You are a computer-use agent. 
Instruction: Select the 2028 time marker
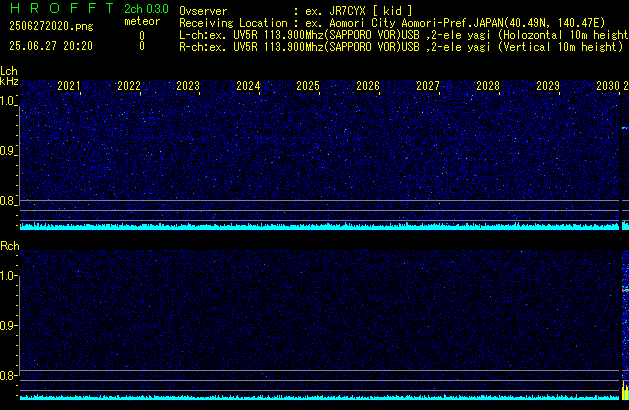pos(488,85)
